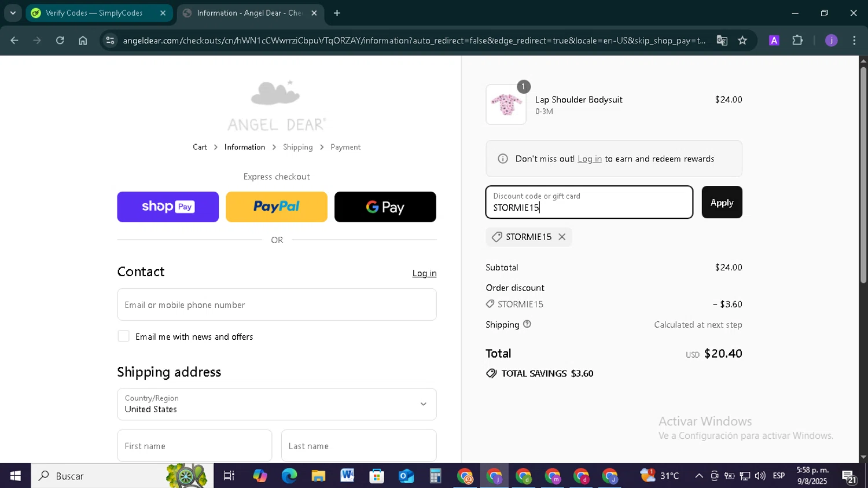Image resolution: width=868 pixels, height=488 pixels.
Task: Open the Windows Start menu
Action: (15, 476)
